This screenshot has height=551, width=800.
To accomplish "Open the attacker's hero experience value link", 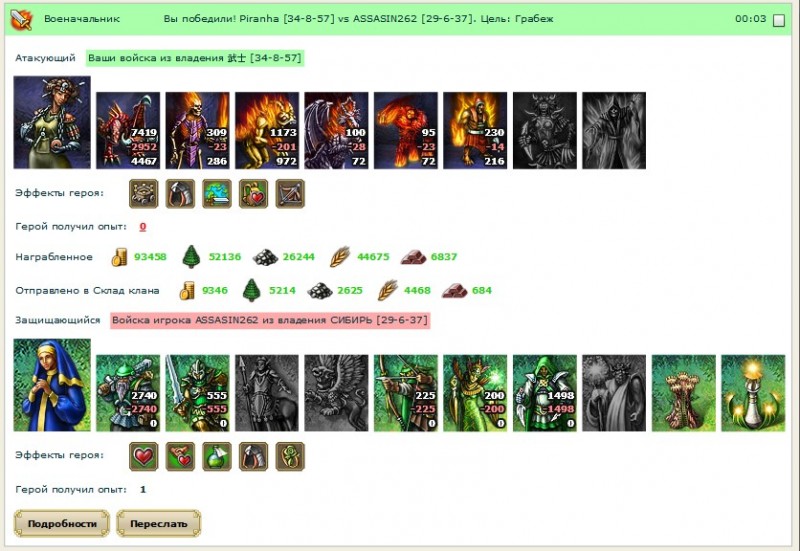I will (x=143, y=227).
